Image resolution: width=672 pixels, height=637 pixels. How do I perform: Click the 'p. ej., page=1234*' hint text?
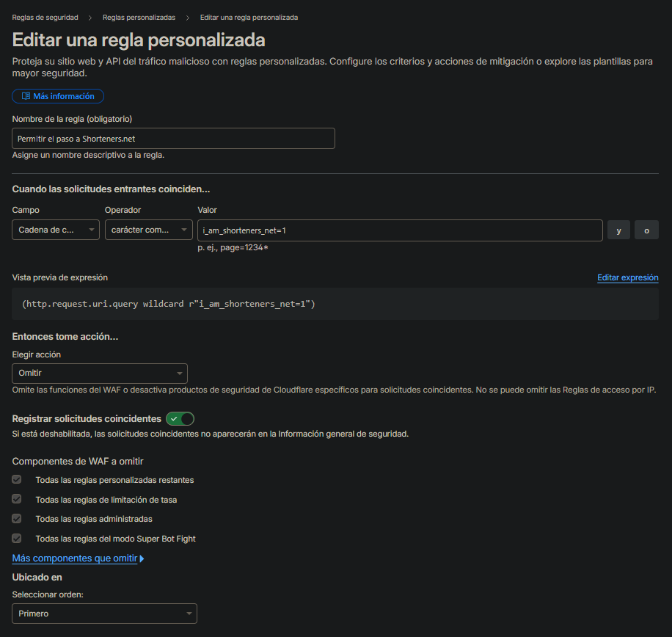(233, 247)
